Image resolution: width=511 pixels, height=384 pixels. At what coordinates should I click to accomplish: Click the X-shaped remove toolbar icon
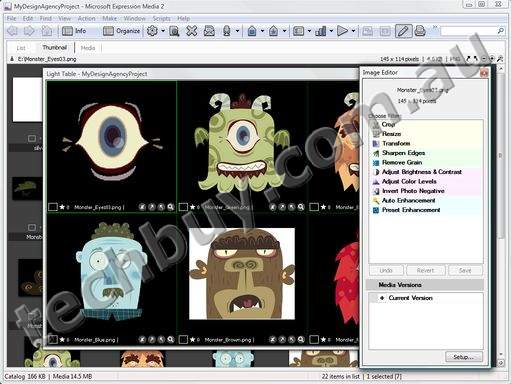(192, 31)
